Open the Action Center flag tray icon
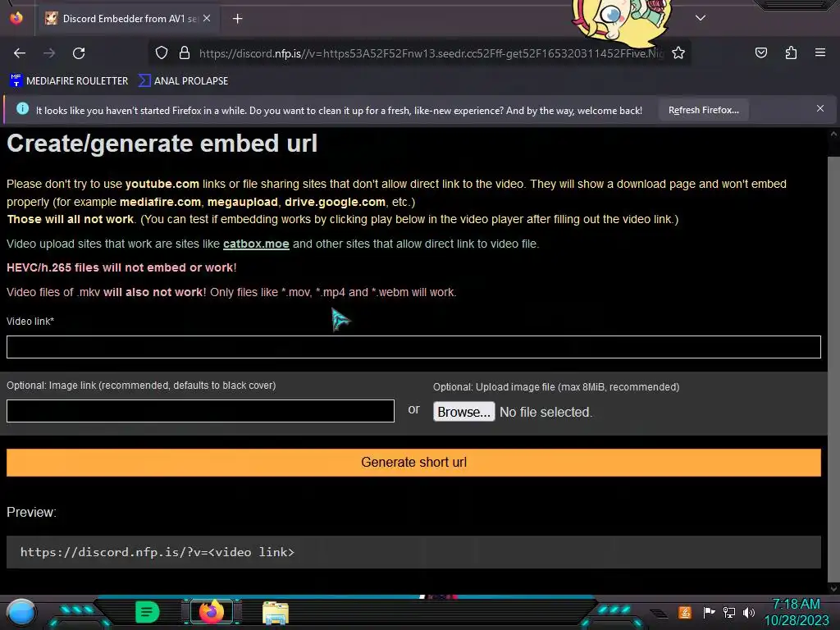 pos(709,612)
